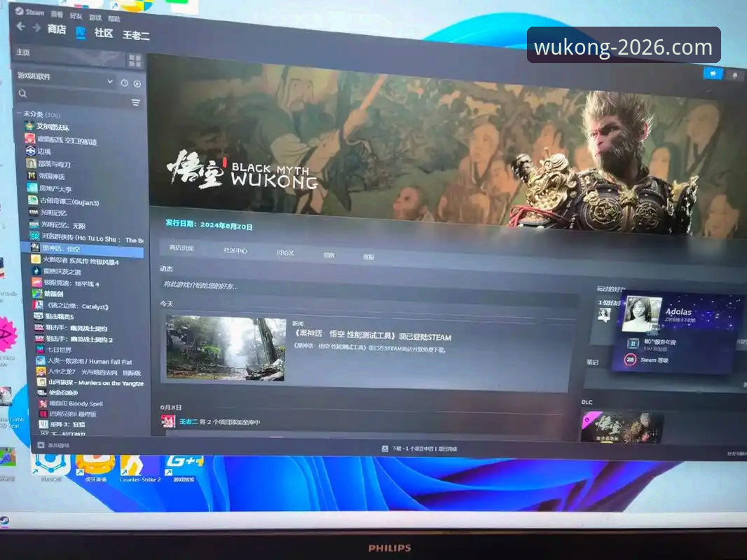Viewport: 747px width, 560px height.
Task: Click the library search magnifier icon
Action: pyautogui.click(x=23, y=94)
